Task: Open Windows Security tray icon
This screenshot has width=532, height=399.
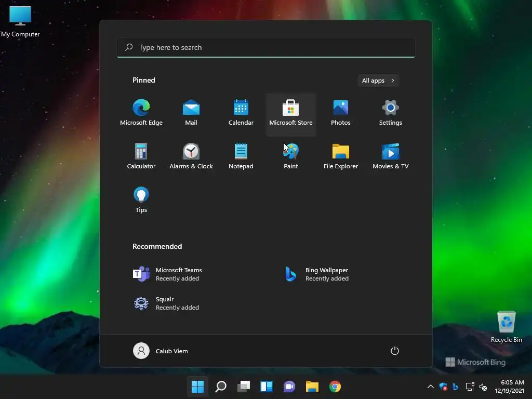Action: coord(443,387)
